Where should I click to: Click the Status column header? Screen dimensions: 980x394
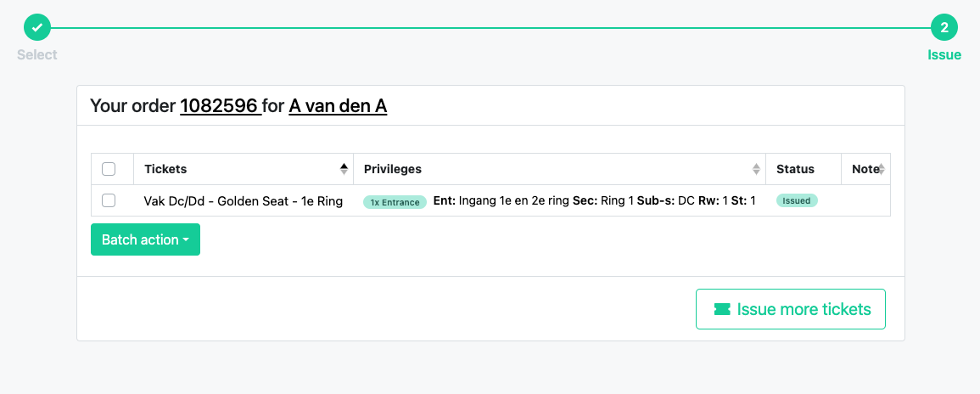click(x=804, y=169)
